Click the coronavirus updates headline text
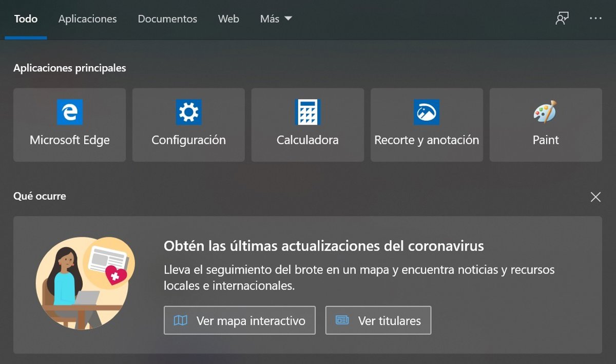Viewport: 616px width, 364px height. pos(323,246)
